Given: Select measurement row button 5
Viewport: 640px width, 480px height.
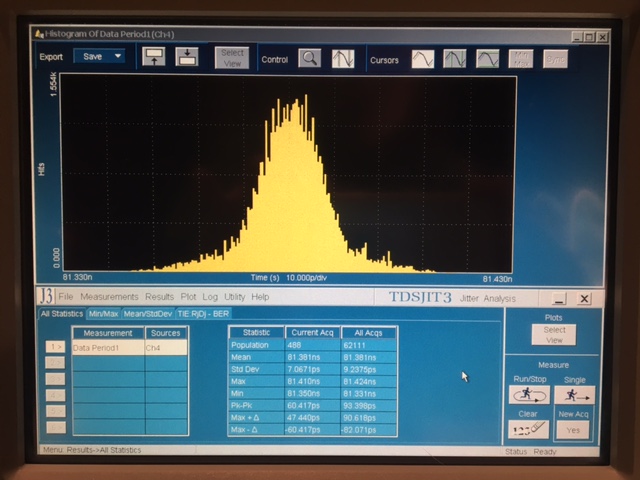Looking at the screenshot, I should click(x=55, y=411).
